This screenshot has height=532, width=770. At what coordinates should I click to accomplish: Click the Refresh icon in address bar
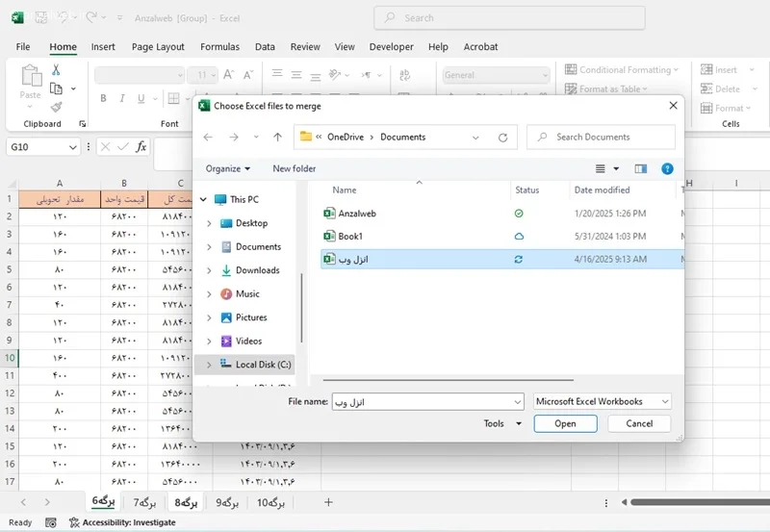click(x=502, y=138)
